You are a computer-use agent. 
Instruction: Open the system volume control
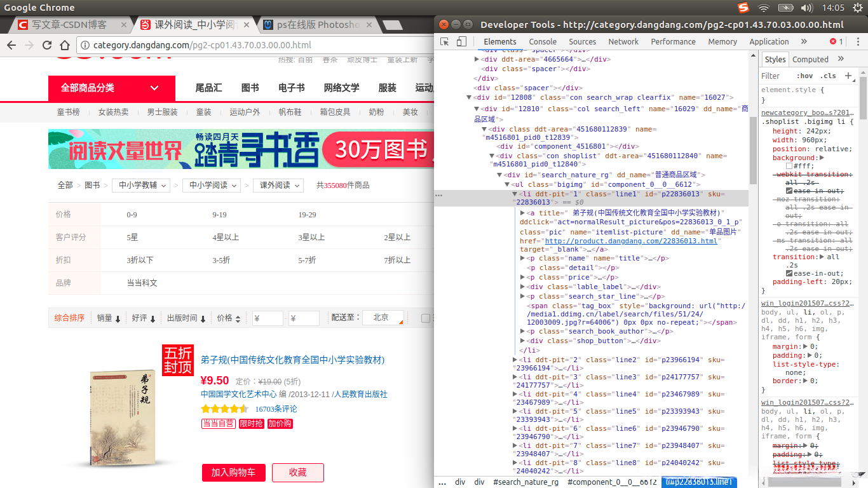pos(807,8)
